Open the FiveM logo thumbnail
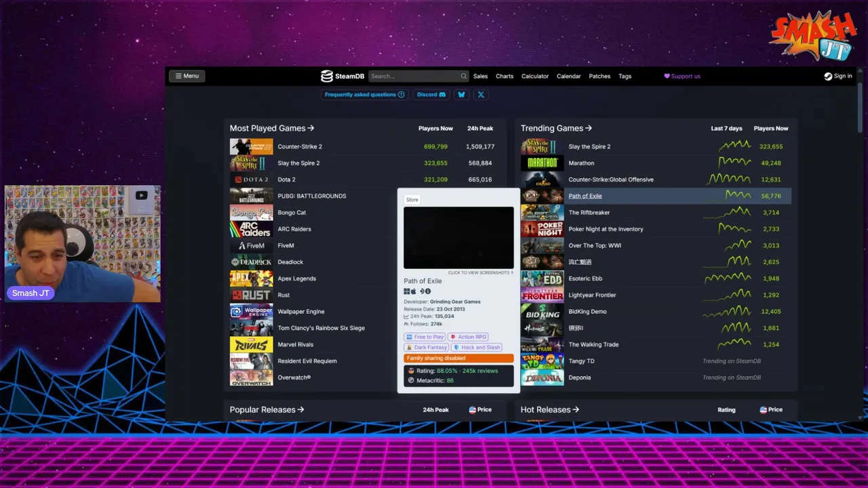The height and width of the screenshot is (488, 868). pyautogui.click(x=251, y=245)
